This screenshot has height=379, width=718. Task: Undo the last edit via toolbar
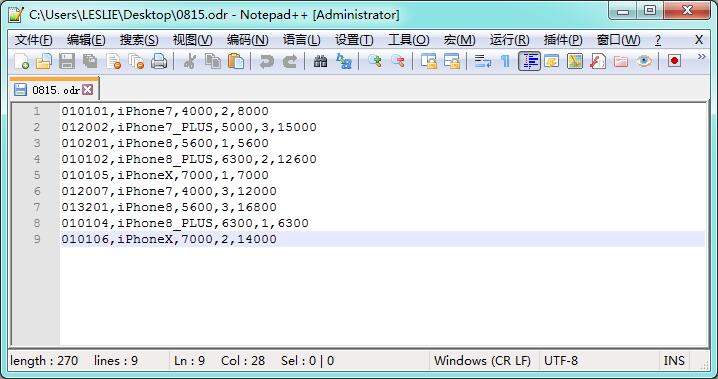pos(266,61)
